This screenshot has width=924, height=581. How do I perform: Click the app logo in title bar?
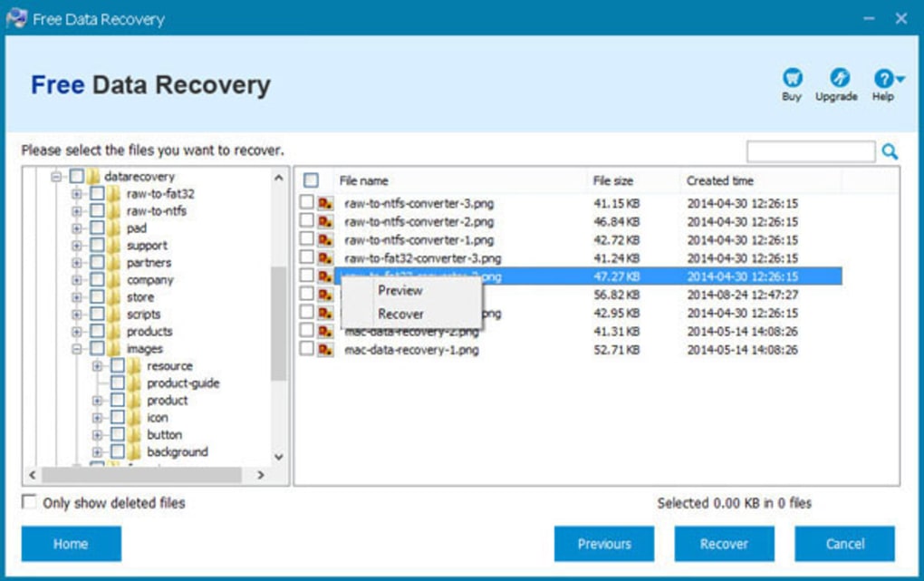(16, 19)
